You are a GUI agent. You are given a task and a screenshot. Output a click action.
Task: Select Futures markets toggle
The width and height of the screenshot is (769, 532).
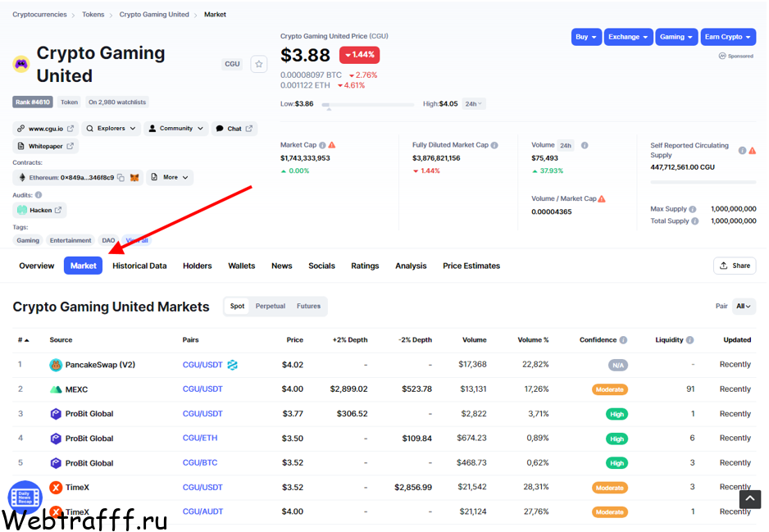[308, 306]
